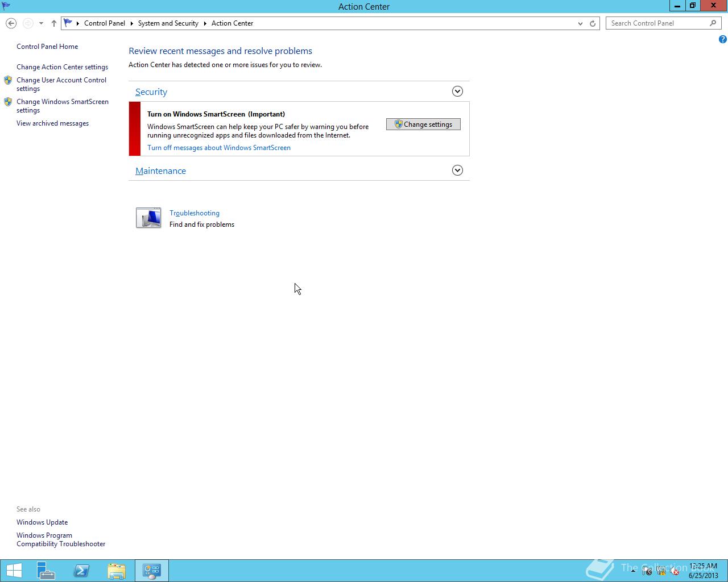Click the Maintenance heading

point(160,171)
